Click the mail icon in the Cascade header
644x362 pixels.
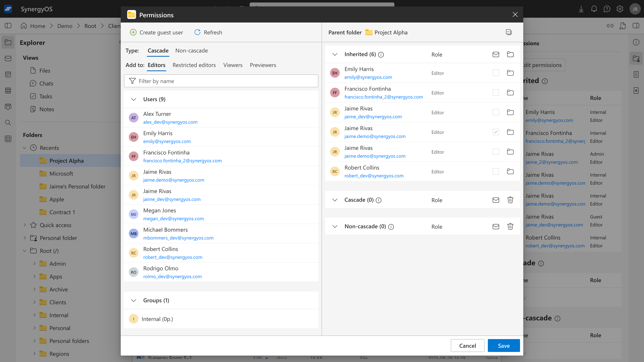(x=496, y=200)
